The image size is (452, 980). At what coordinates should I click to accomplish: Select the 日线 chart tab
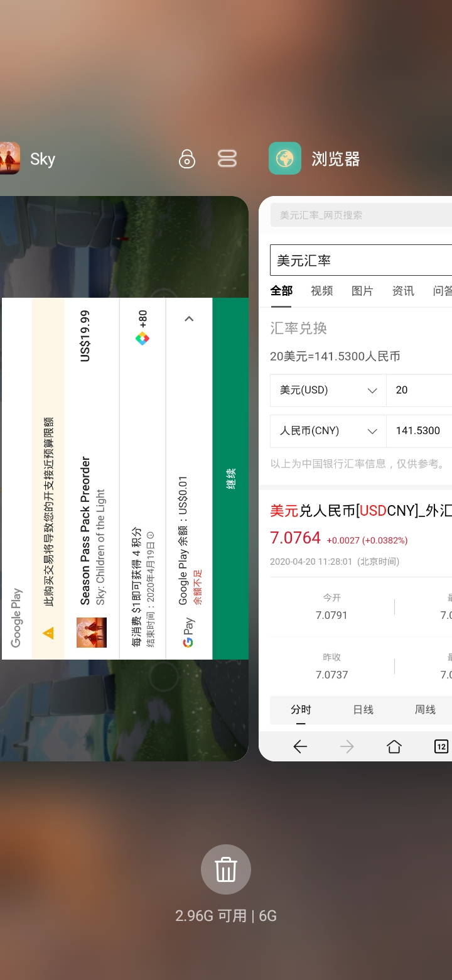pyautogui.click(x=363, y=710)
